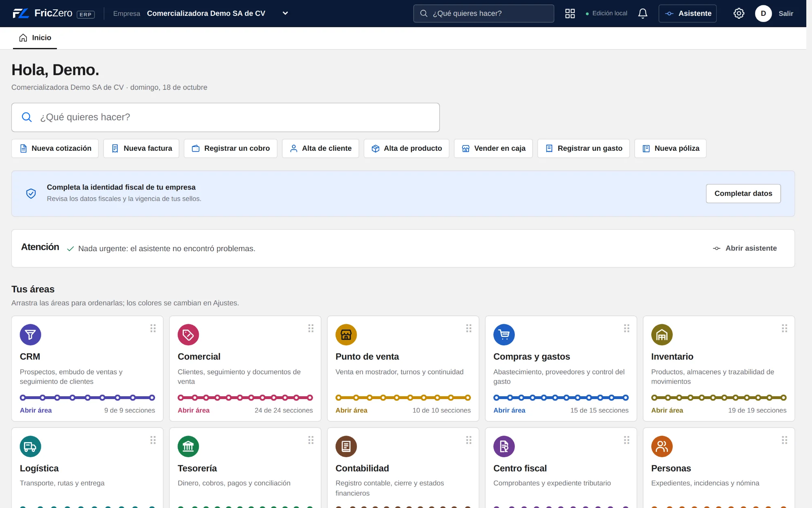812x508 pixels.
Task: Open the Tesorería bank icon
Action: (188, 447)
